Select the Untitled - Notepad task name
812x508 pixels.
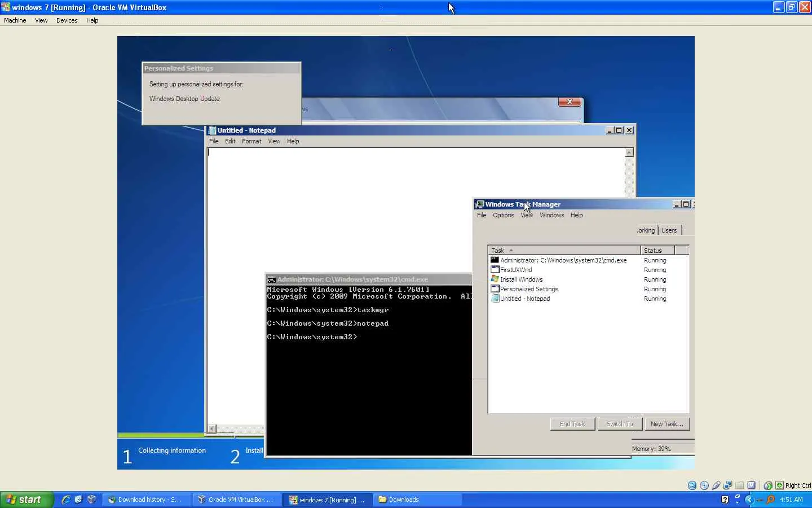click(x=525, y=299)
